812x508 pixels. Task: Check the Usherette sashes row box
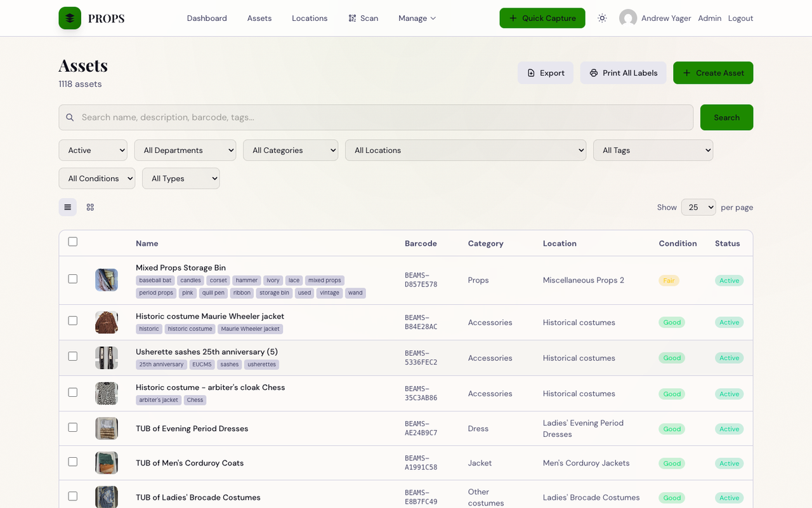pyautogui.click(x=73, y=356)
